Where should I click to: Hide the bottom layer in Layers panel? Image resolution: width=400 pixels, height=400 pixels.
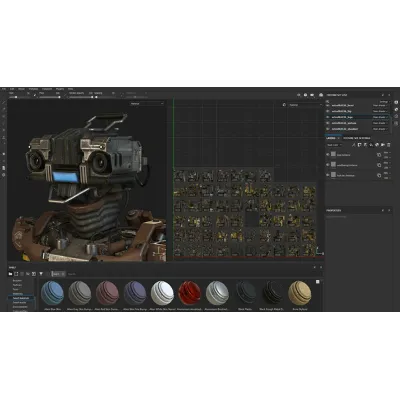click(x=328, y=175)
